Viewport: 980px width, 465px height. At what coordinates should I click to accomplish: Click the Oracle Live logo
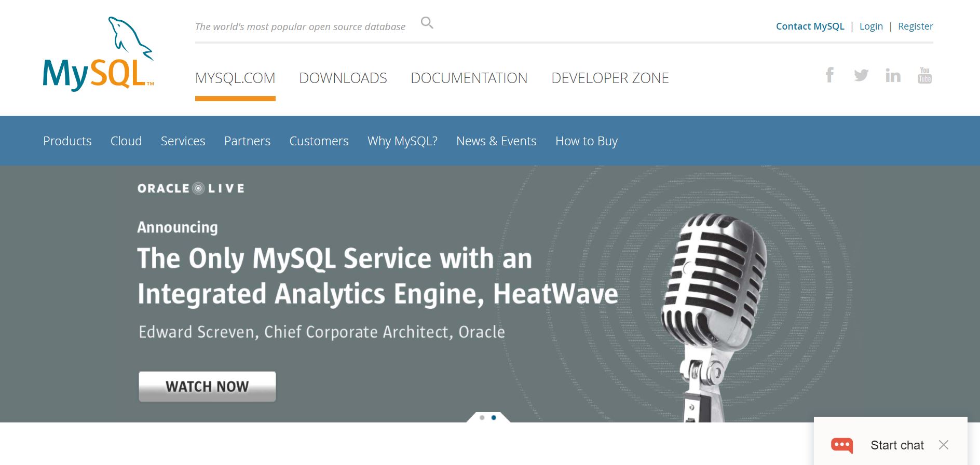191,188
